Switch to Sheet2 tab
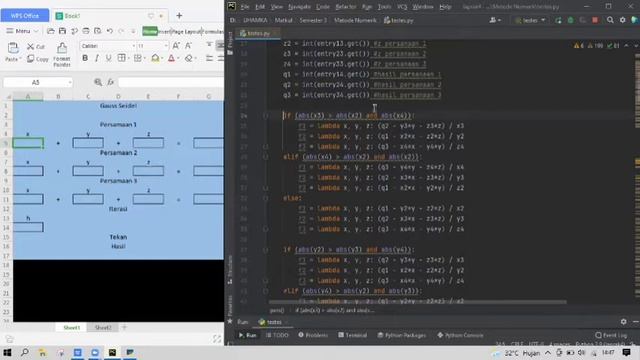The image size is (640, 360). 103,327
